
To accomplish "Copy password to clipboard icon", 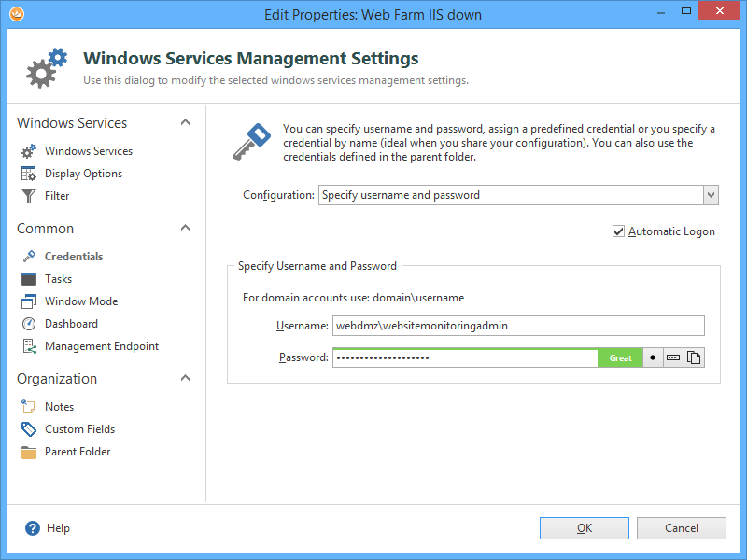I will [694, 358].
